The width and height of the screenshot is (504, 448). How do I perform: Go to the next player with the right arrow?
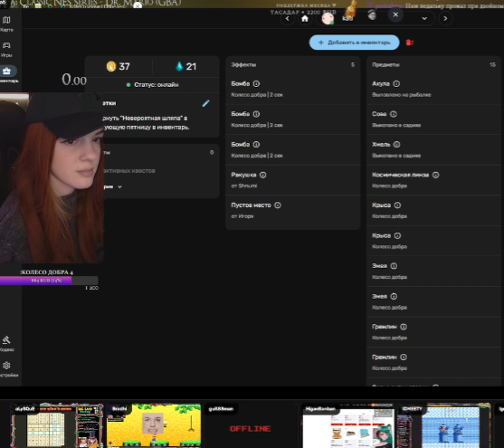point(445,19)
